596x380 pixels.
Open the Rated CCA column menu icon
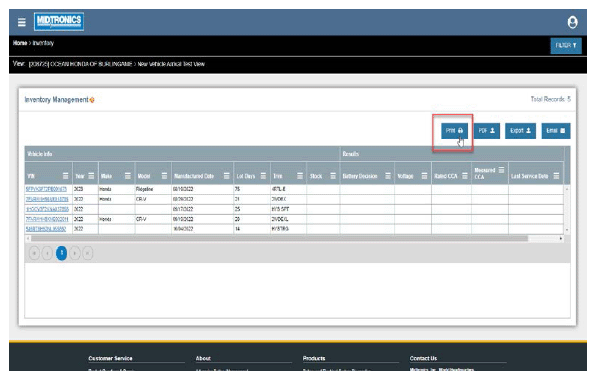464,176
